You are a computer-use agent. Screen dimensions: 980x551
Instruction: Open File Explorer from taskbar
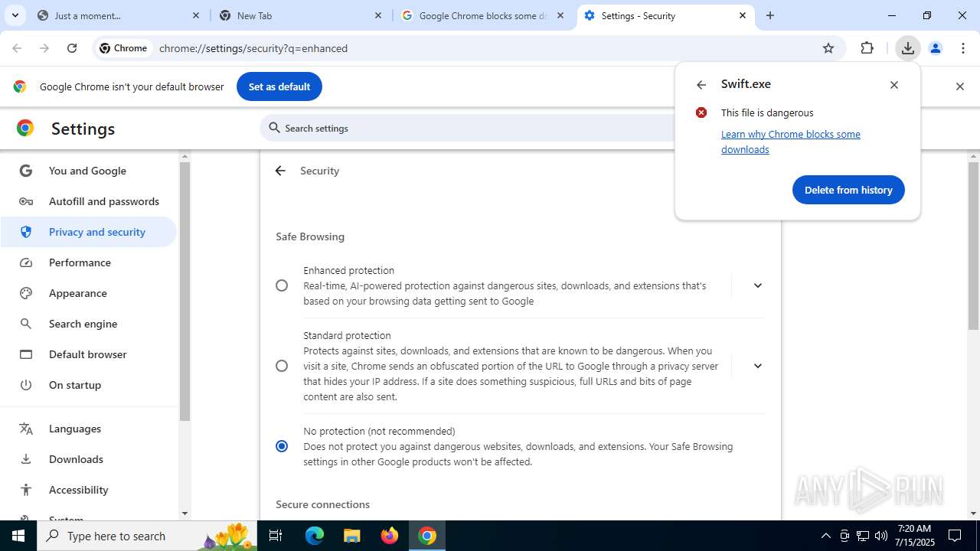(351, 536)
